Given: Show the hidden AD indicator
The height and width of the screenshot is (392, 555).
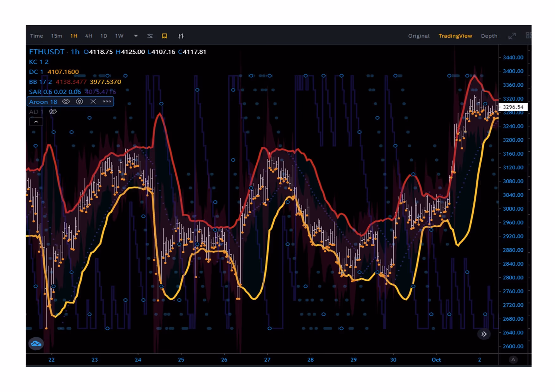Looking at the screenshot, I should pyautogui.click(x=53, y=112).
